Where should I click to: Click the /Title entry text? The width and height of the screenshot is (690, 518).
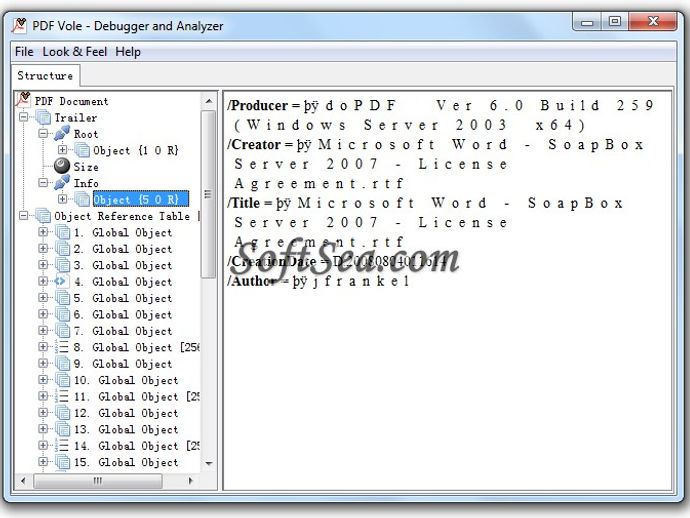pyautogui.click(x=425, y=222)
